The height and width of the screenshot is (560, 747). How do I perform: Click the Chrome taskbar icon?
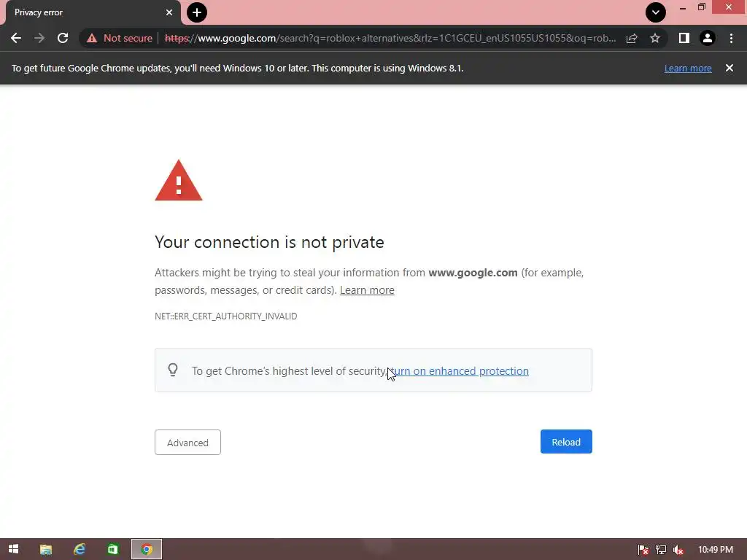click(147, 550)
